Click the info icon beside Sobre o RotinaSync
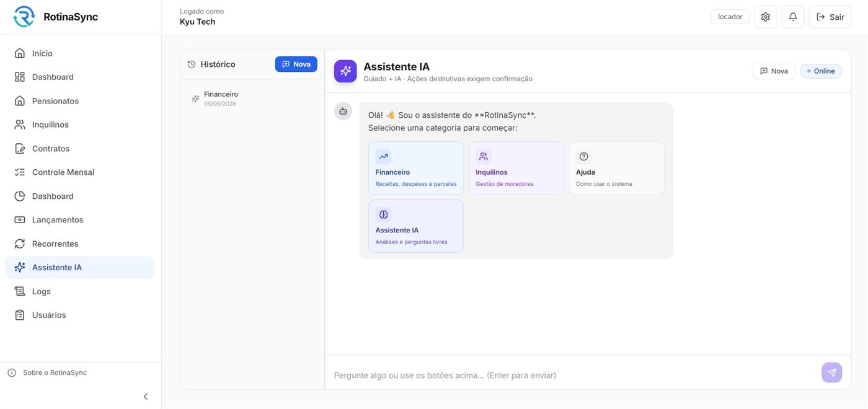This screenshot has width=868, height=409. click(12, 373)
